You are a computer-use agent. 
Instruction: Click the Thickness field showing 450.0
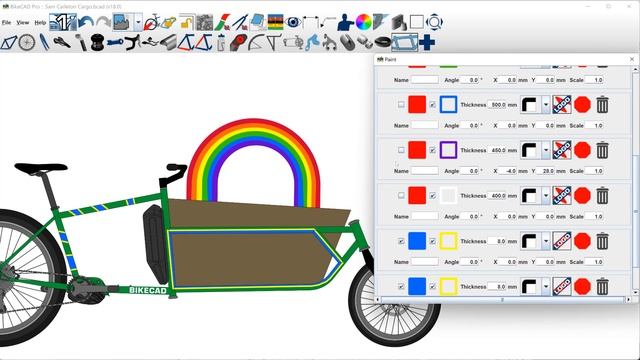pos(497,150)
